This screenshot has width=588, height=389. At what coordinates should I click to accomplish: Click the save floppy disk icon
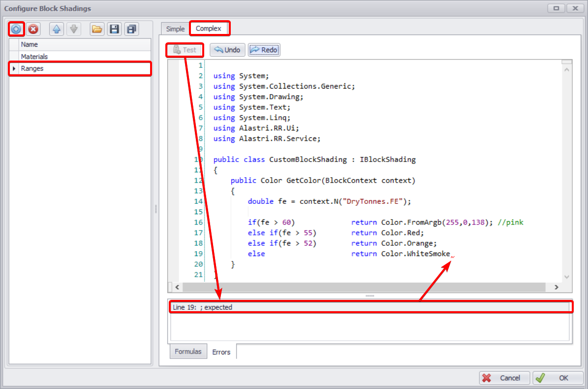point(114,29)
